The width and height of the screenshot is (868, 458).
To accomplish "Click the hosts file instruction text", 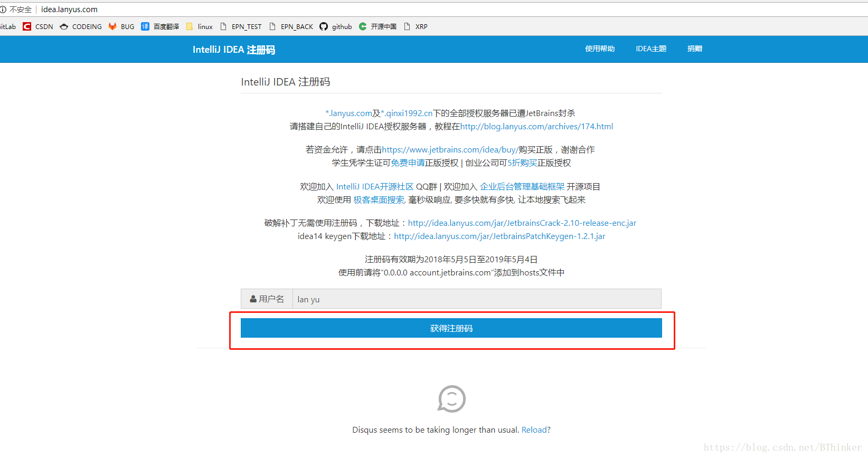I will (451, 273).
